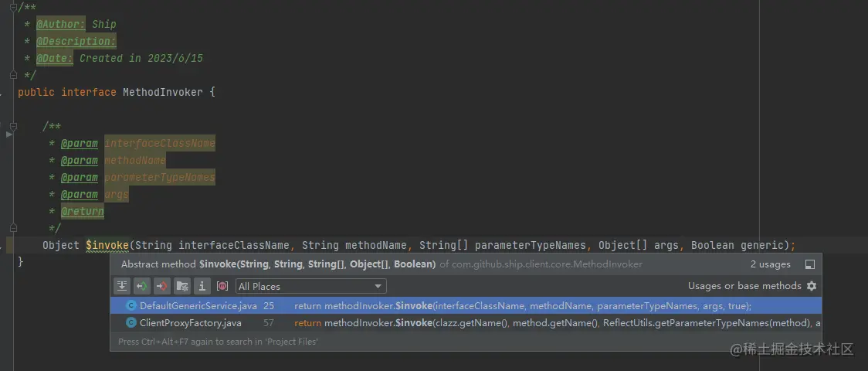Viewport: 868px width, 371px height.
Task: Click the MethodInvoker interface name
Action: pos(163,92)
